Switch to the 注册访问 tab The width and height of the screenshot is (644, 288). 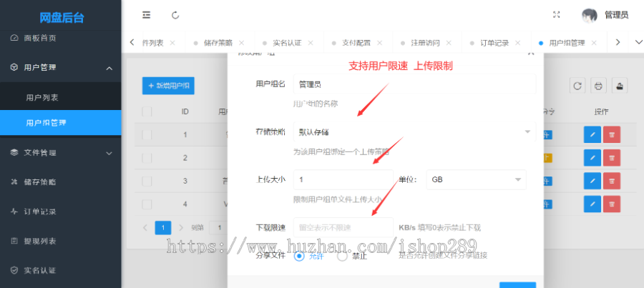coord(425,43)
